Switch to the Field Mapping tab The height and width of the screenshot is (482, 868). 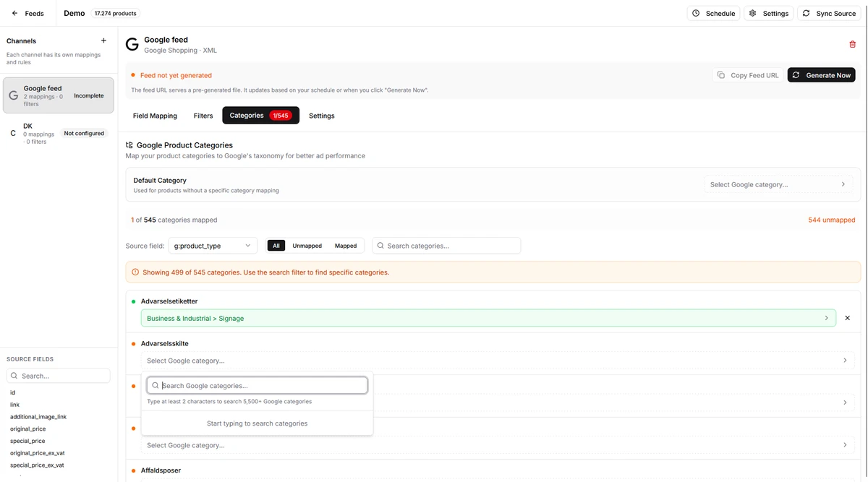pyautogui.click(x=155, y=116)
